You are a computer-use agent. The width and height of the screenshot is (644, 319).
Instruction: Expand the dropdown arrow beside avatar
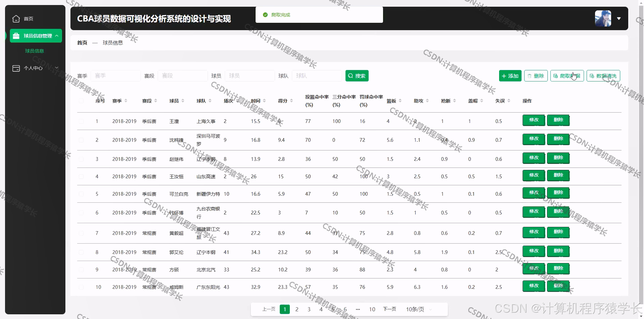point(619,19)
